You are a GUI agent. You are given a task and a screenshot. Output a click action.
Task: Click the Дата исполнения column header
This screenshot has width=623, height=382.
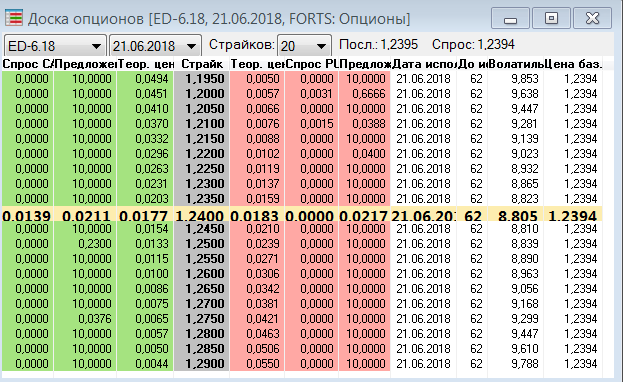click(x=424, y=64)
